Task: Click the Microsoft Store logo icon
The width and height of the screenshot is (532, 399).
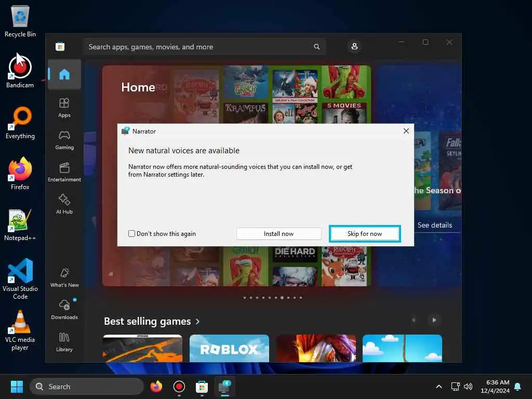Action: 60,46
